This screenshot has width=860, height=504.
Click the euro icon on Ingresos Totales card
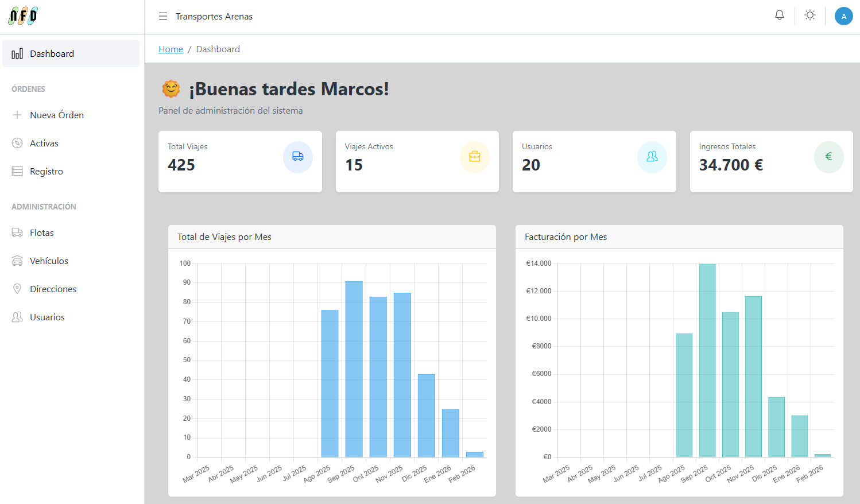829,157
